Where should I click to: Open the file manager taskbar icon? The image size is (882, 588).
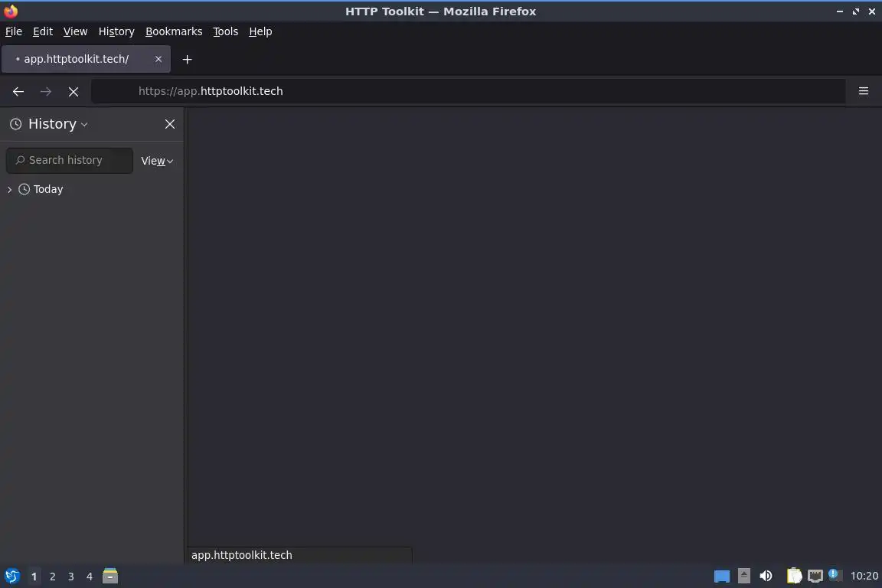point(110,577)
